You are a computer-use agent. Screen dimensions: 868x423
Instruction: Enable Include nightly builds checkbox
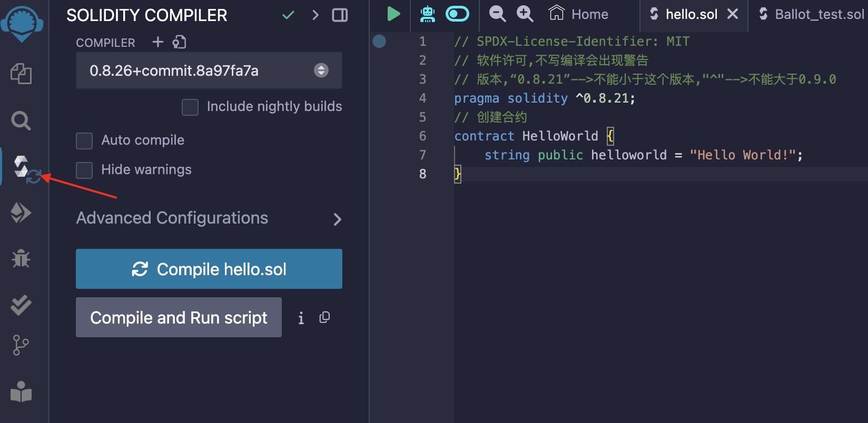[190, 107]
